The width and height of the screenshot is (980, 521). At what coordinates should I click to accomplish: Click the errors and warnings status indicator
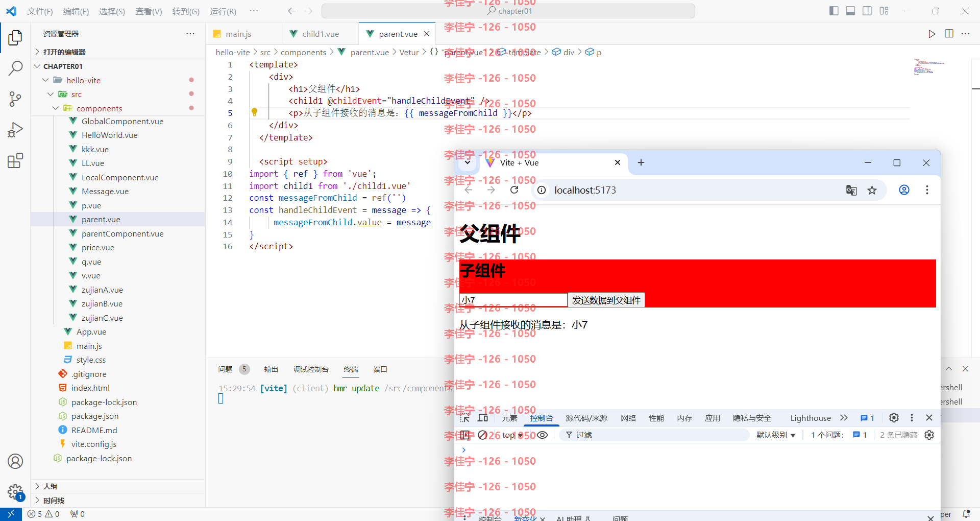point(43,514)
